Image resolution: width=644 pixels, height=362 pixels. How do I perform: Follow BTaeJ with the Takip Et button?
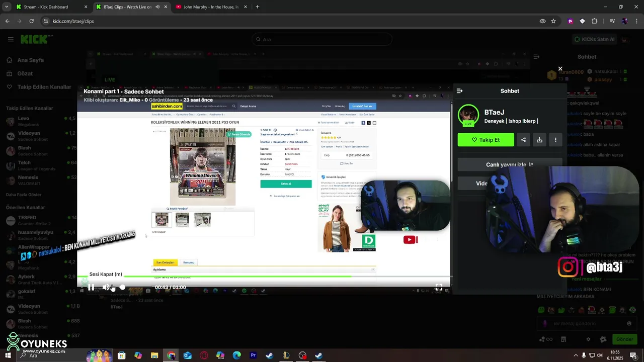[x=486, y=140]
